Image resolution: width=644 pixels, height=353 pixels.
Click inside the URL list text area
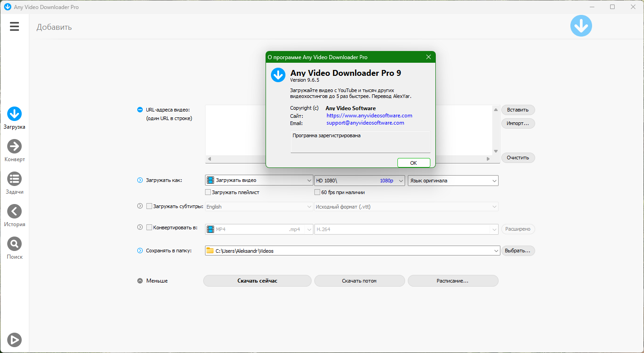[x=235, y=131]
